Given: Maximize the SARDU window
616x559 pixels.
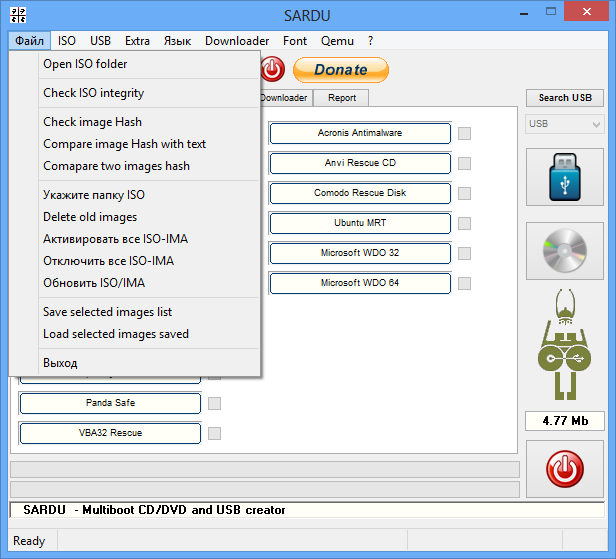Looking at the screenshot, I should [551, 11].
